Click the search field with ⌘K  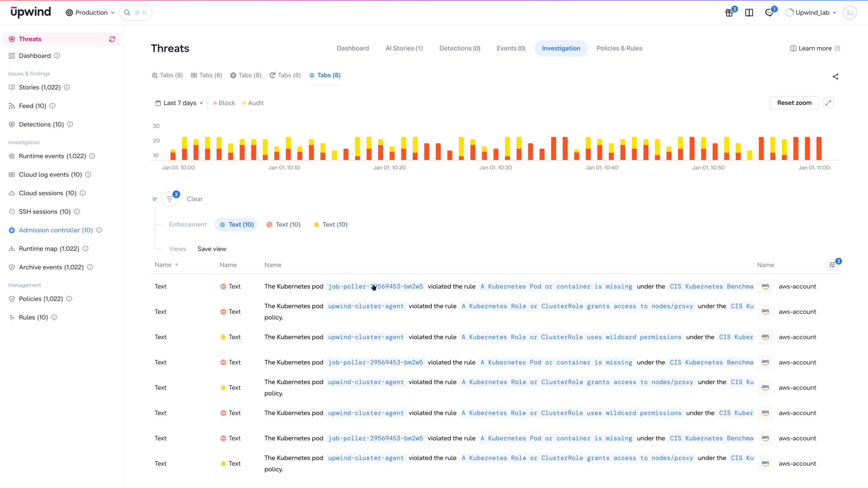pyautogui.click(x=136, y=13)
